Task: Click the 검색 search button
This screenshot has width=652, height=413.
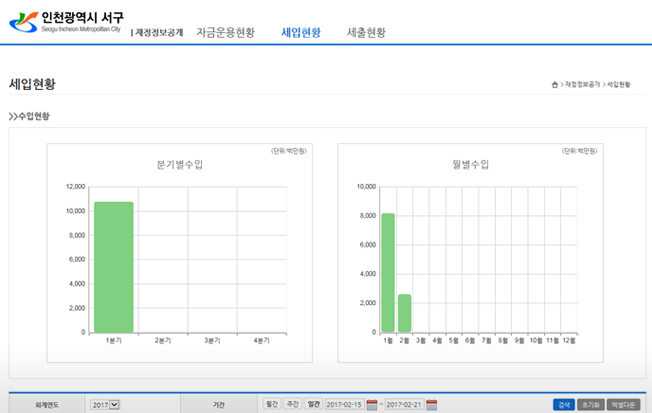Action: coord(564,405)
